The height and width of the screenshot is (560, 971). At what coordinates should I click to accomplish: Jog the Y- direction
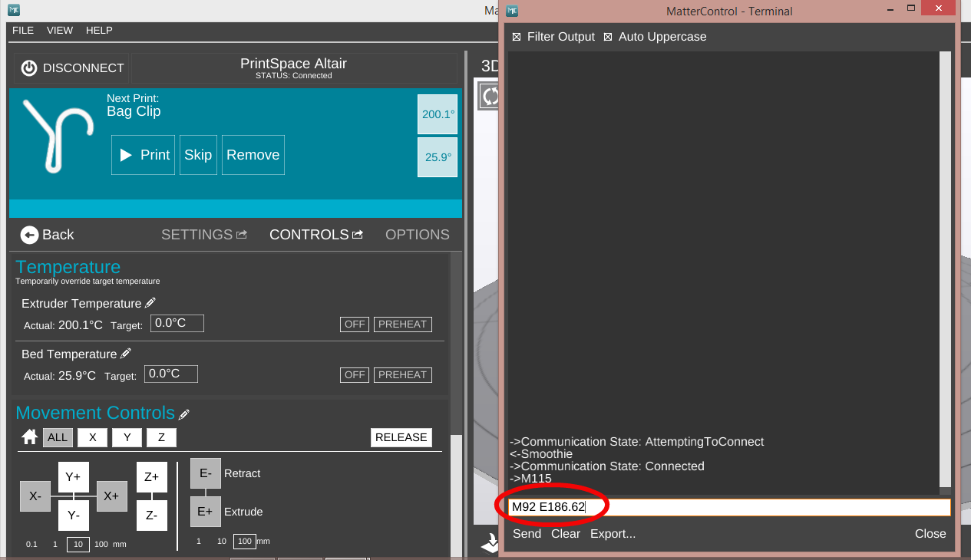tap(74, 516)
